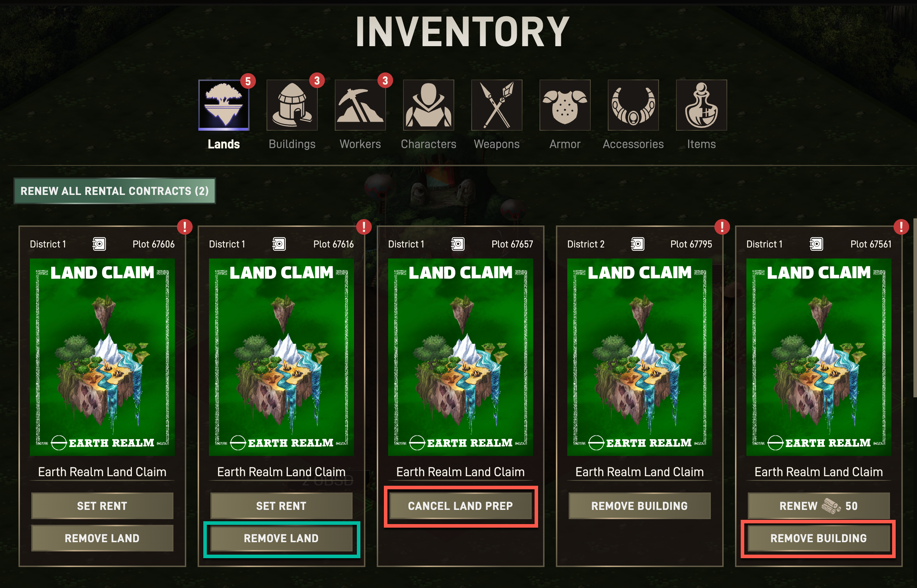Click the vault icon on Plot 67606
917x588 pixels.
[99, 244]
